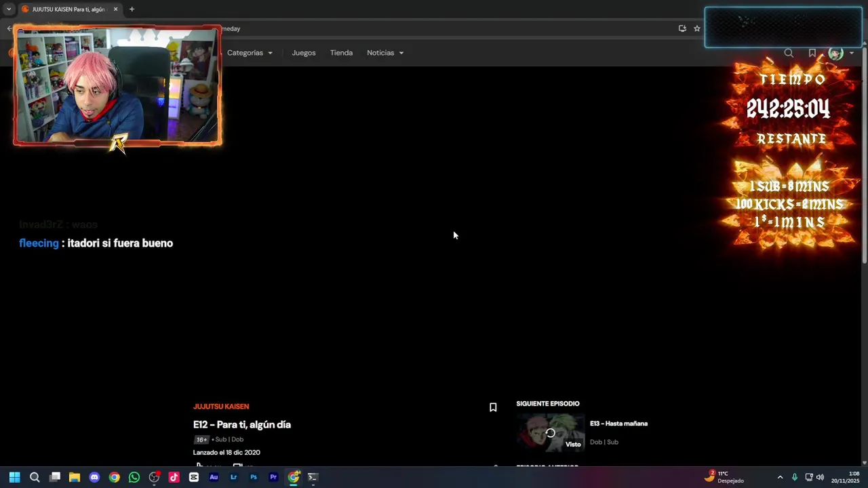This screenshot has width=868, height=488.
Task: Open Adobe Audition from taskbar
Action: click(x=214, y=477)
